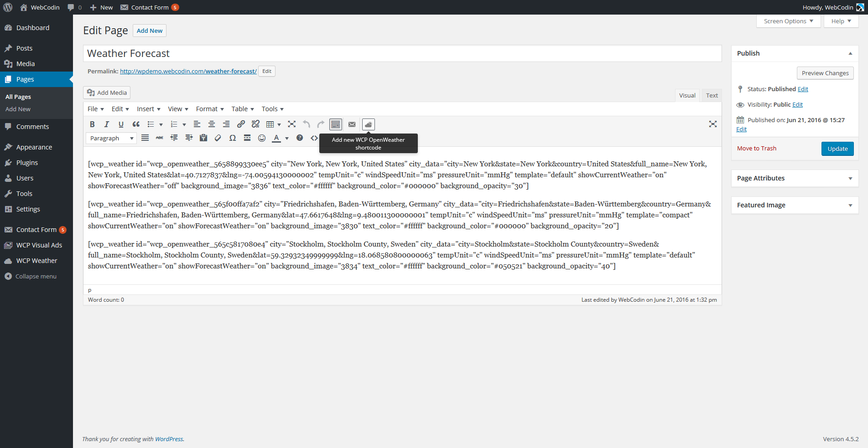Toggle the toolbar kitchen sink
This screenshot has width=868, height=448.
336,124
